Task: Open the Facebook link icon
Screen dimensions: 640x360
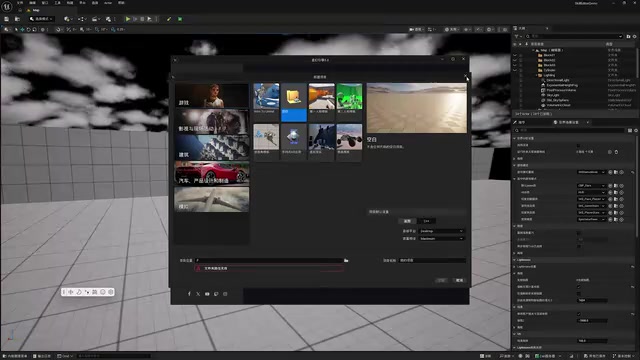Action: tap(189, 294)
